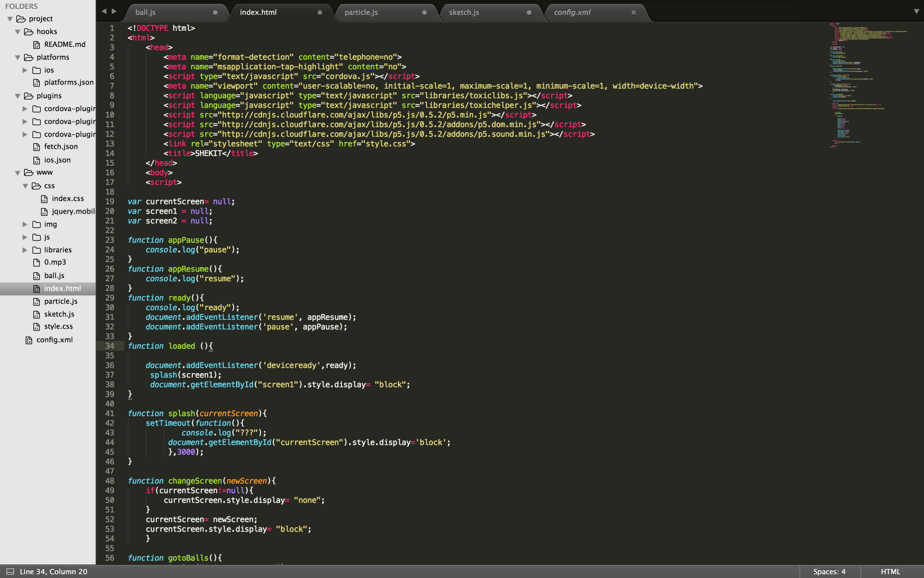Expand the img folder
924x578 pixels.
[x=25, y=224]
